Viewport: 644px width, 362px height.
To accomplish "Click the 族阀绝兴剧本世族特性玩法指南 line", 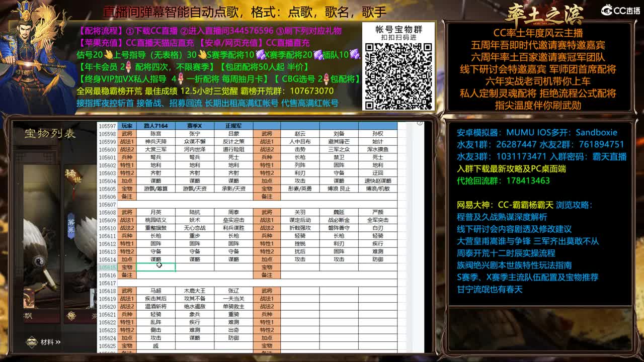I will click(514, 265).
